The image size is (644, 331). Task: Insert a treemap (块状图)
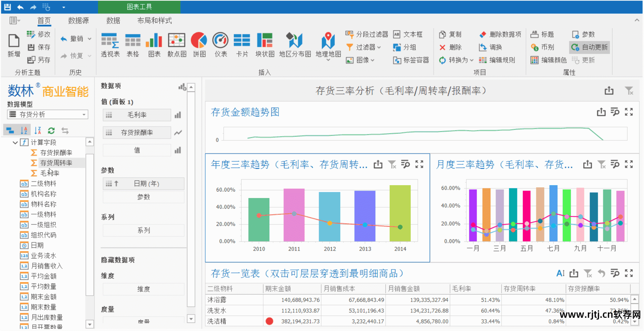tap(265, 45)
